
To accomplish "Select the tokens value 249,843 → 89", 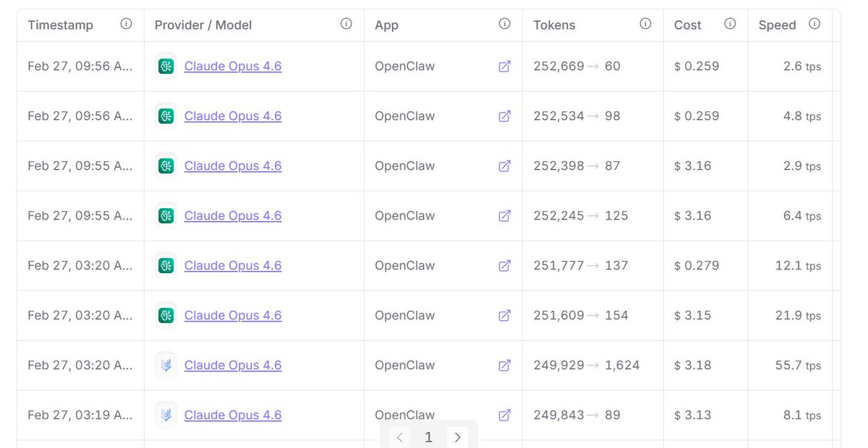I will pos(576,415).
